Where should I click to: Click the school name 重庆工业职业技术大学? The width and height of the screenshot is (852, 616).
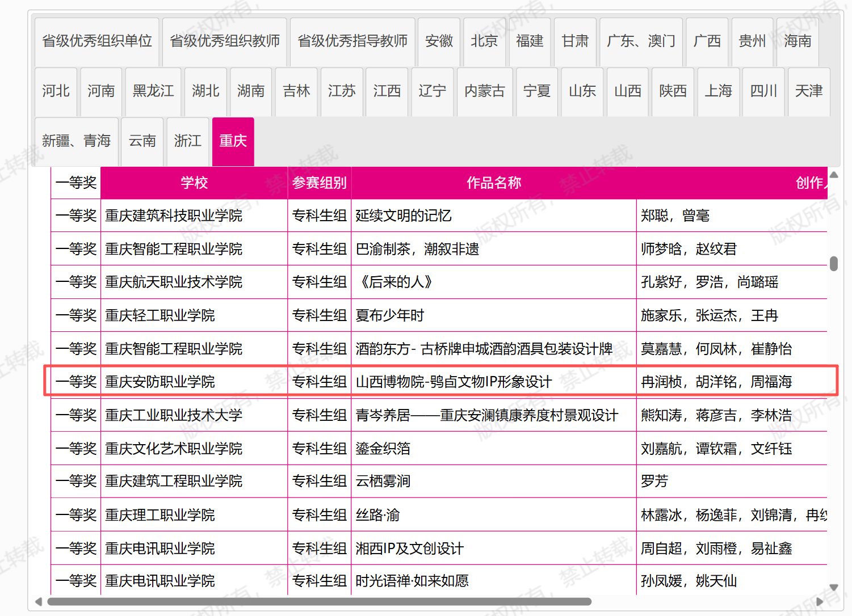[x=174, y=416]
